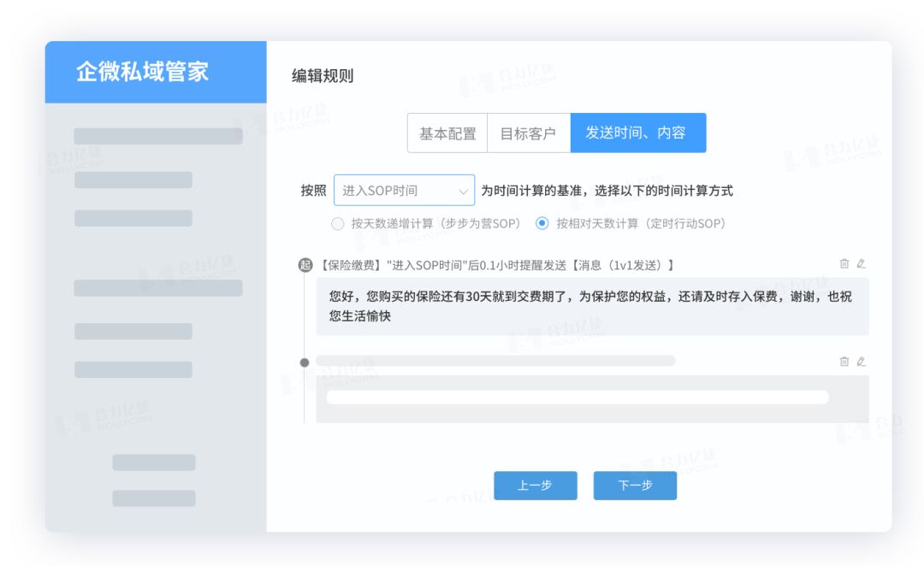
Task: Select 按相对天数计算 (定时行动SOP) radio option
Action: [x=542, y=224]
